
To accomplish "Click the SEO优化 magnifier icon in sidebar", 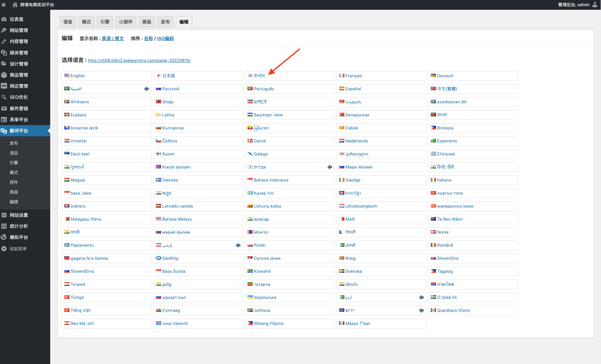I will (4, 97).
